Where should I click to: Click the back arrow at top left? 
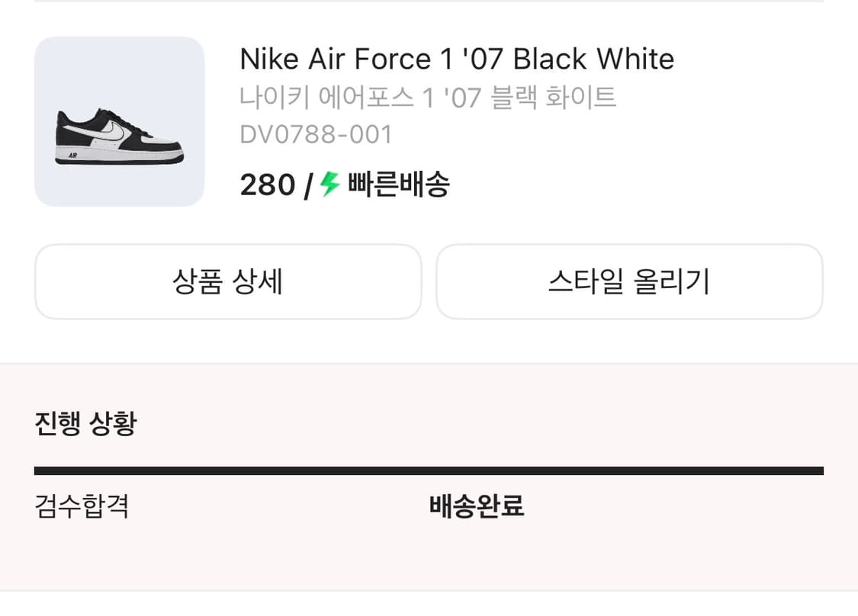click(x=31, y=12)
